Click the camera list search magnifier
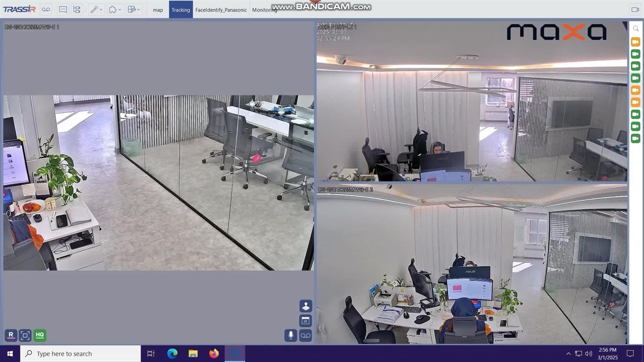The width and height of the screenshot is (644, 362). tap(635, 29)
